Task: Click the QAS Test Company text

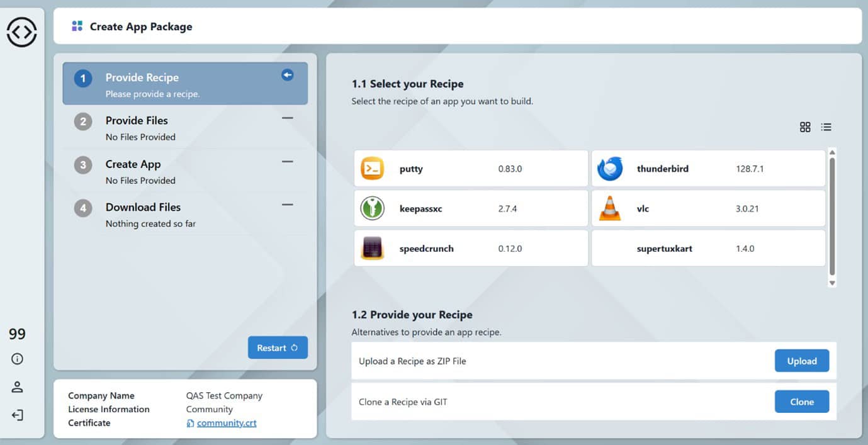Action: 224,396
